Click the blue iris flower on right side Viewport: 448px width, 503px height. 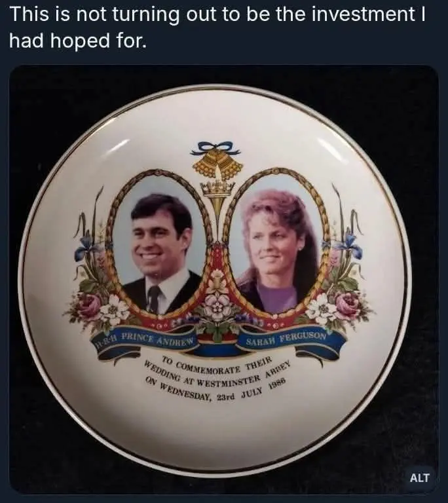(x=349, y=245)
